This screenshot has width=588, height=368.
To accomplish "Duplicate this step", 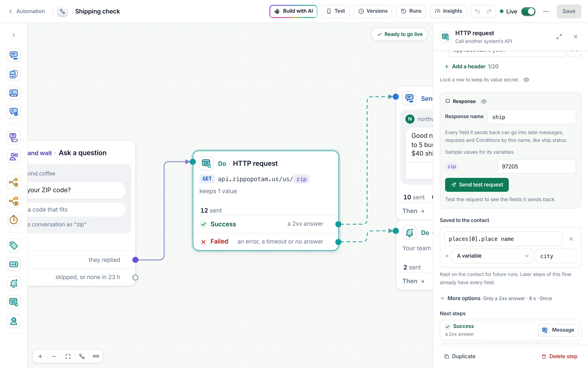I will pos(460,356).
